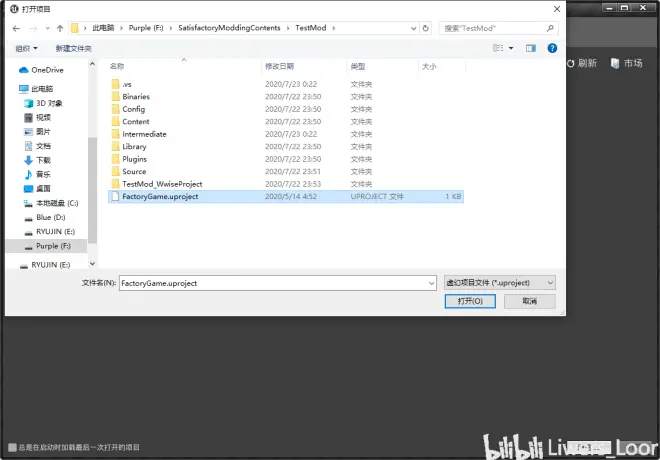Screen dimensions: 660x460
Task: Open help with the question mark icon
Action: point(552,48)
